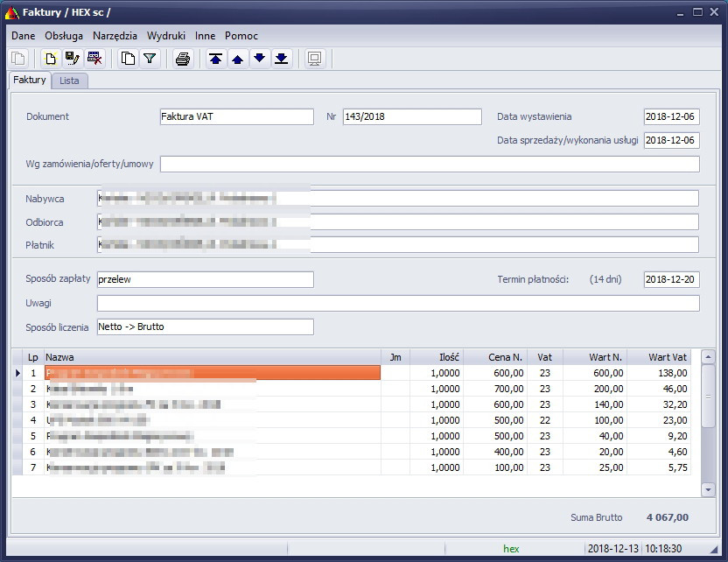The height and width of the screenshot is (562, 728).
Task: Go to previous record with up arrow
Action: click(x=237, y=59)
